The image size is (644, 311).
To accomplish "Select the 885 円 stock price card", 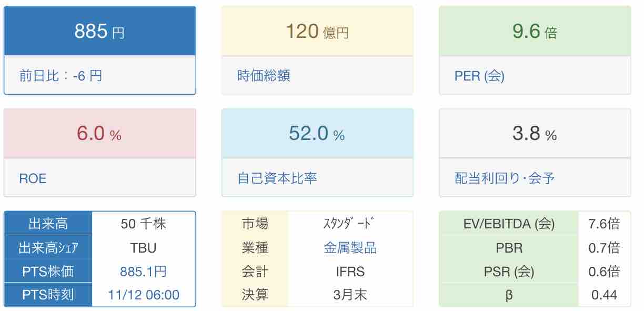I will tap(99, 32).
